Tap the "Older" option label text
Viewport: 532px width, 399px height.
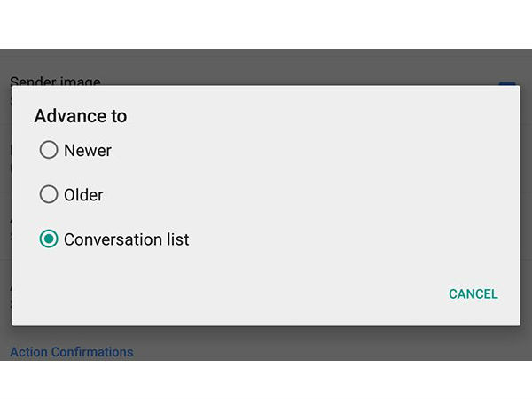click(x=83, y=195)
